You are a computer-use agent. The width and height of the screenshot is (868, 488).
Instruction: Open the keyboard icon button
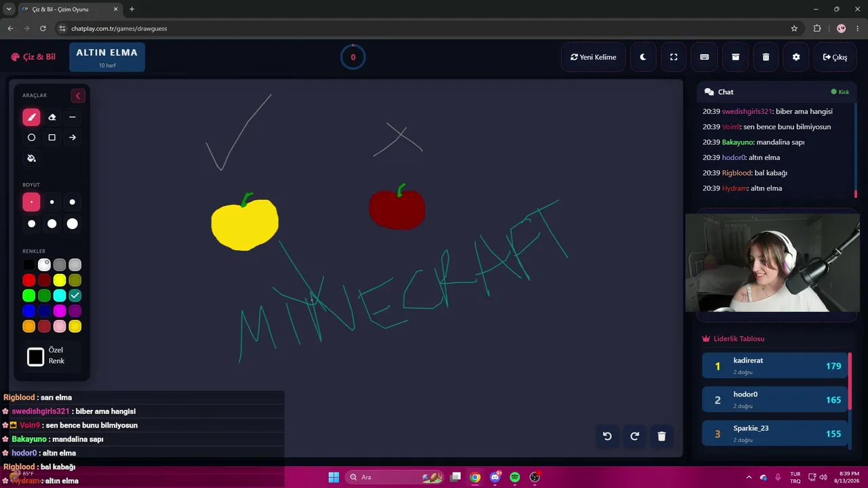(705, 57)
